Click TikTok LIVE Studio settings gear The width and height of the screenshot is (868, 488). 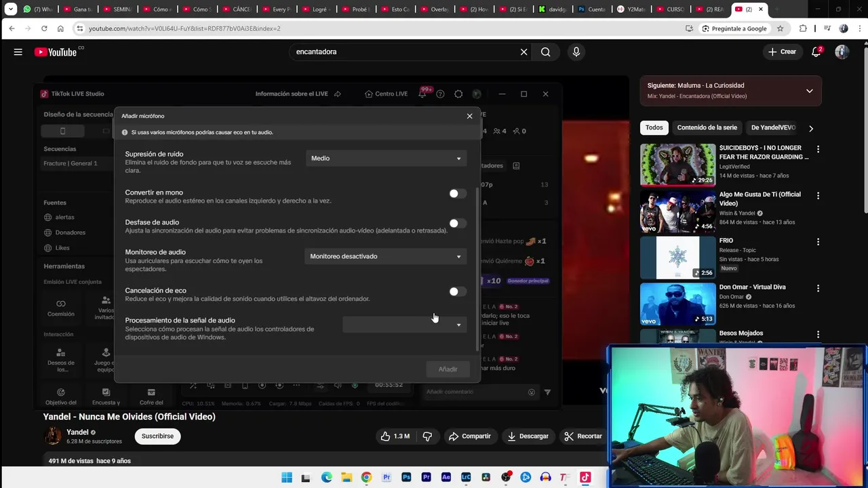(x=458, y=94)
